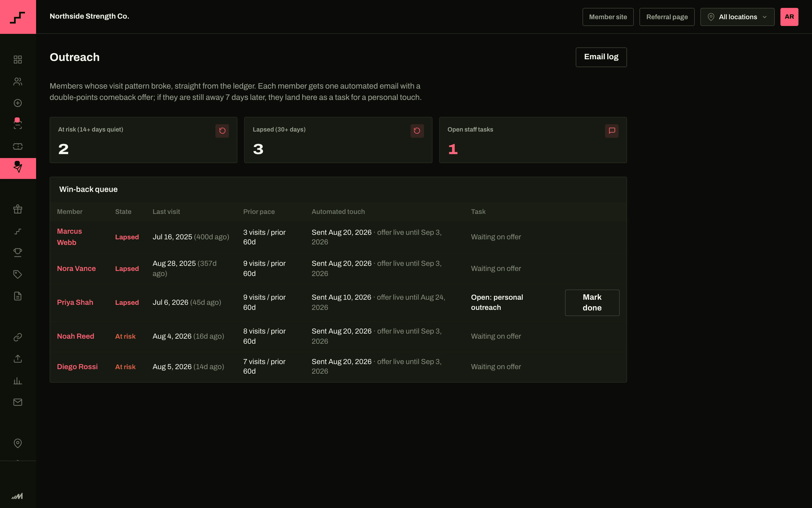Click the 'Automated touch' column header
This screenshot has height=508, width=812.
click(338, 212)
